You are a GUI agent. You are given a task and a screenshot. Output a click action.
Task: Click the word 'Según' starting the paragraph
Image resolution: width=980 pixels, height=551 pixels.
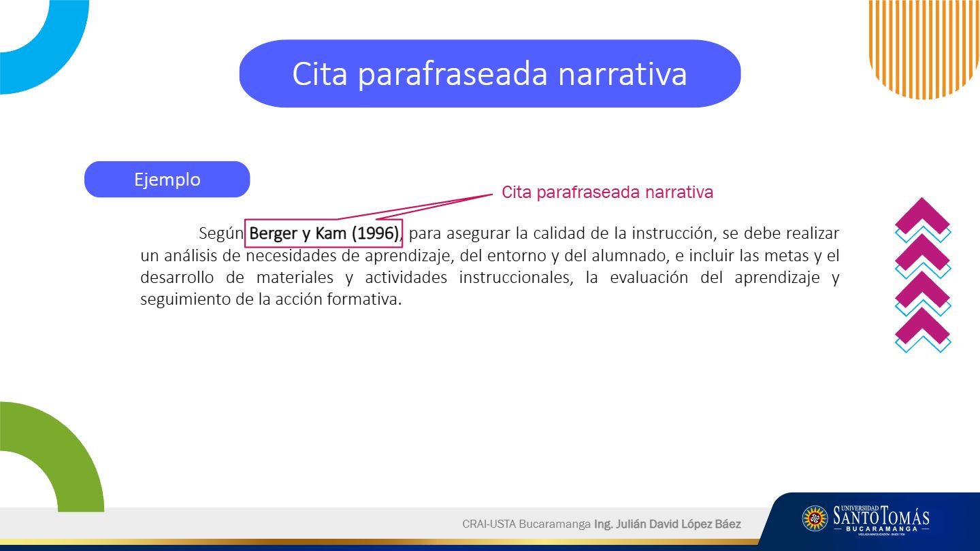point(220,233)
